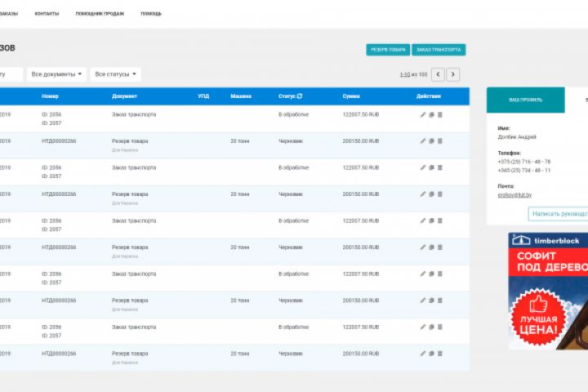Click the Машина column header
The image size is (588, 392).
point(241,96)
